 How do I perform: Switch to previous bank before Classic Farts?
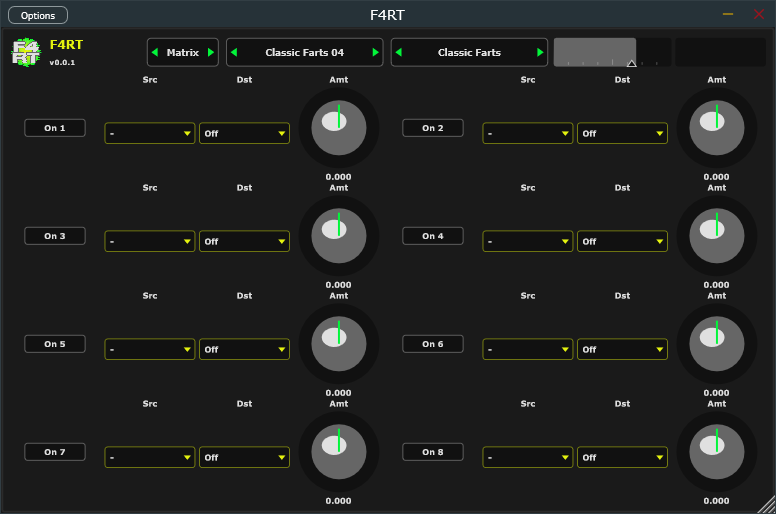coord(399,52)
